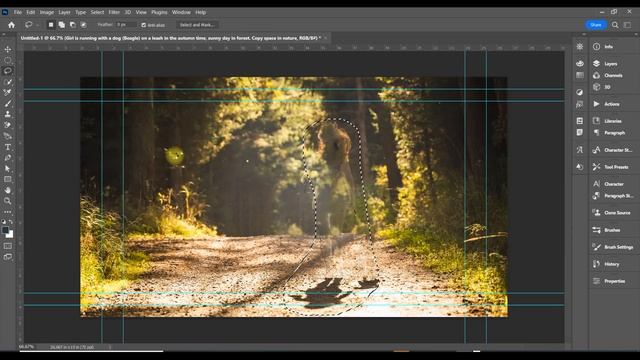Open the Character panel
This screenshot has height=360, width=640.
pyautogui.click(x=614, y=184)
